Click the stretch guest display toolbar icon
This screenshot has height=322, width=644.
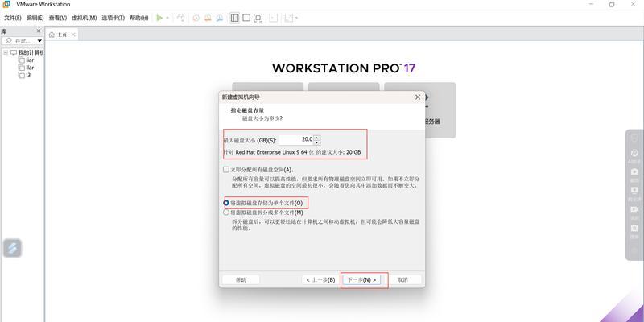289,18
